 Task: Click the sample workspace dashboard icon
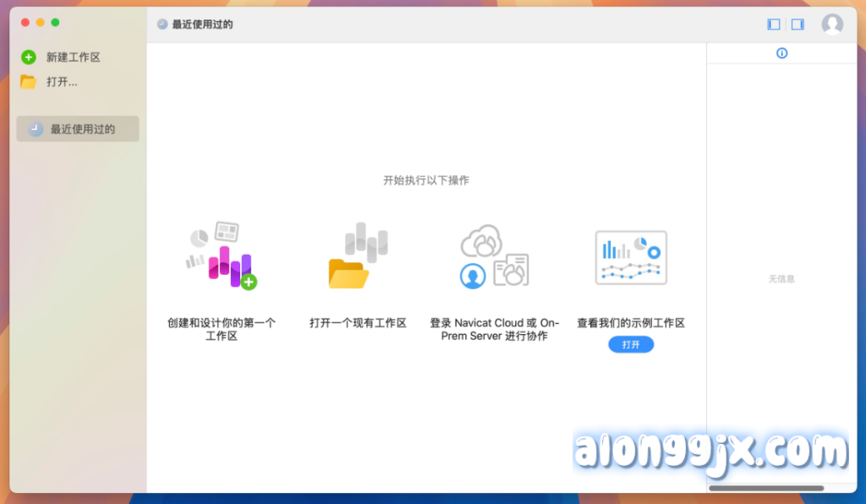(631, 257)
